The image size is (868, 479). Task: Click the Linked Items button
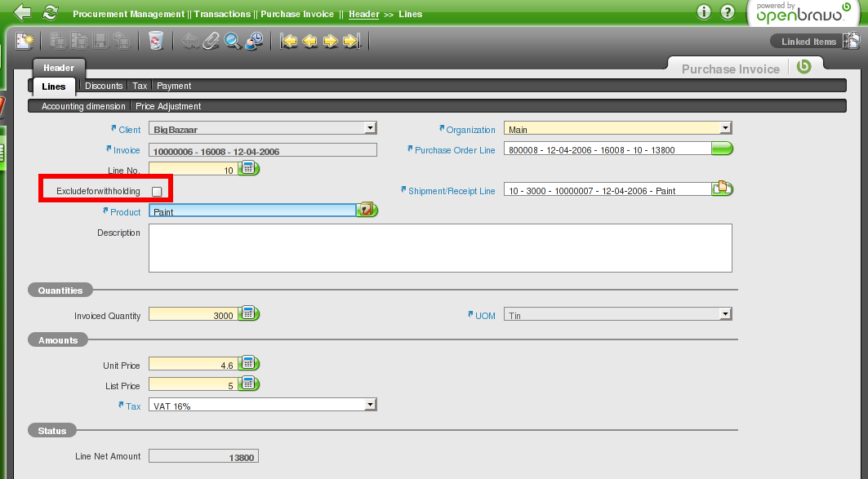pos(808,42)
